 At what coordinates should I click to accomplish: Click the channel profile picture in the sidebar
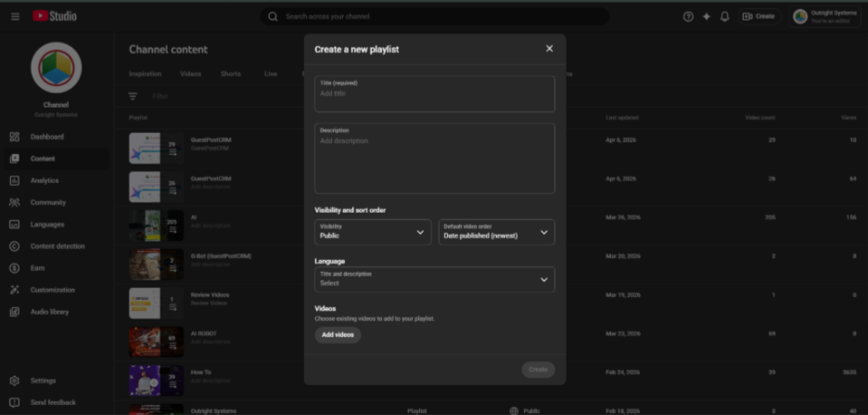point(57,68)
